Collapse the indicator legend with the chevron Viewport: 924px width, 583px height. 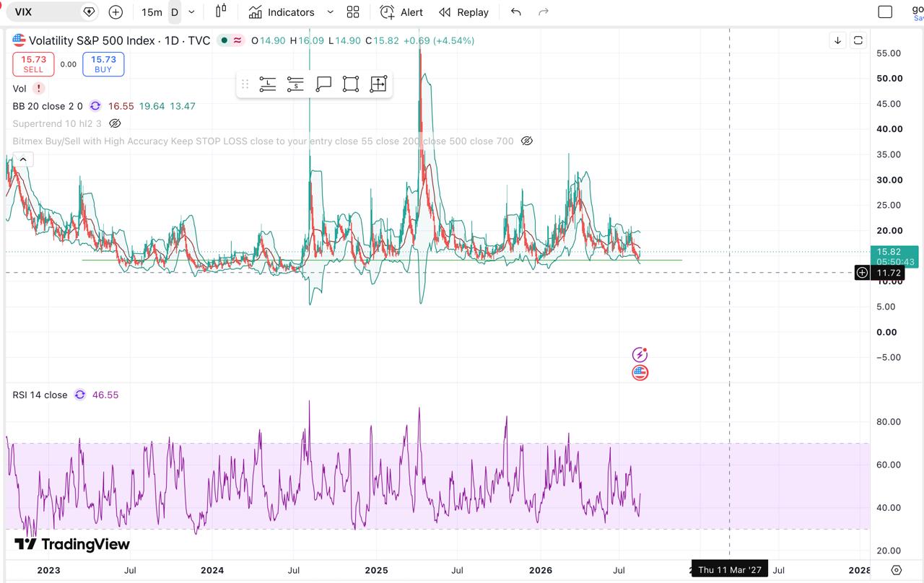pos(22,159)
